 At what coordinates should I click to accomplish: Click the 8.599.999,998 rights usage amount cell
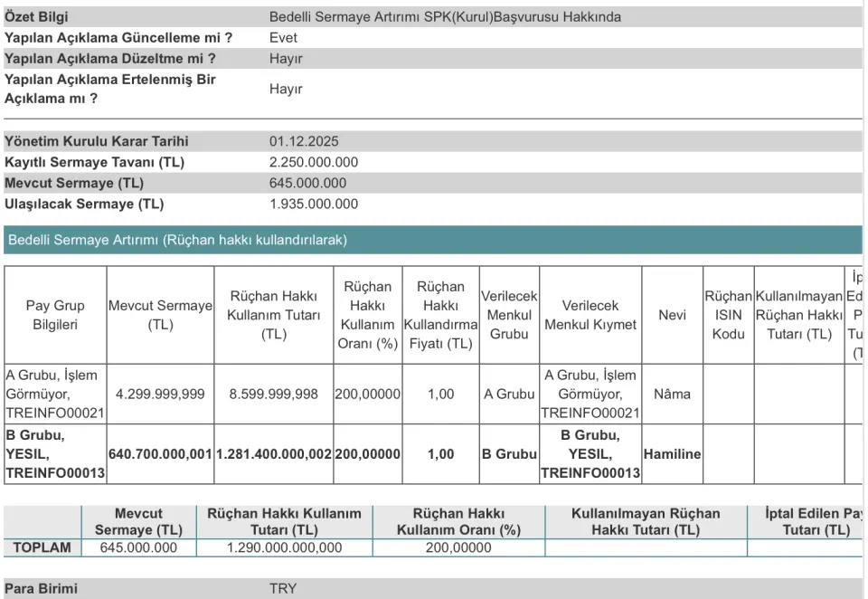(x=273, y=395)
